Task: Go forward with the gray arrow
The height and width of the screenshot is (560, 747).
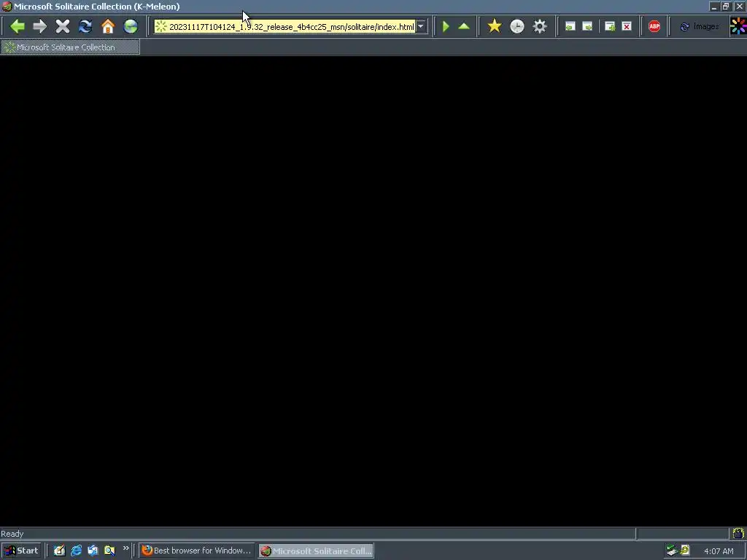Action: click(x=40, y=26)
